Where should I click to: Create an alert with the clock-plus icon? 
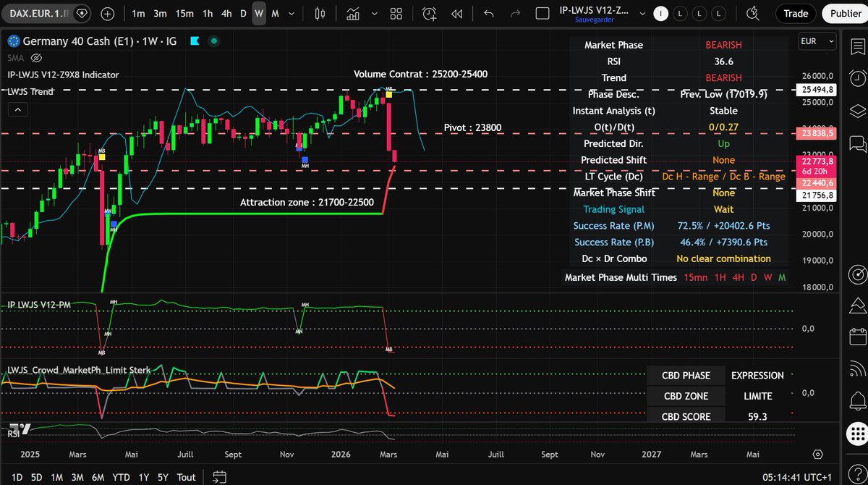coord(430,13)
